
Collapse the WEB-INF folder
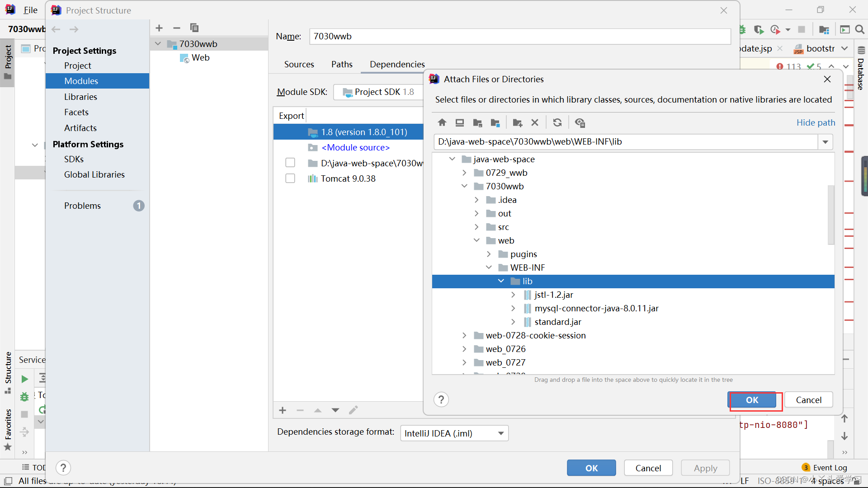489,267
